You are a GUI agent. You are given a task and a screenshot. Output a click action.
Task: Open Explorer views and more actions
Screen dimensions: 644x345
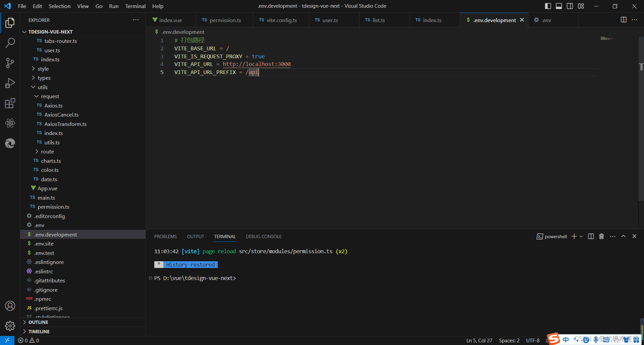point(136,20)
